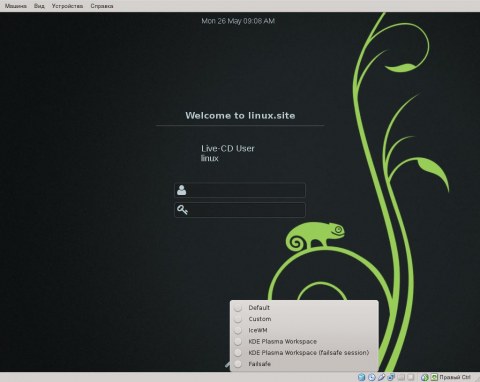The height and width of the screenshot is (382, 480).
Task: Click the USB devices indicator icon
Action: (x=381, y=377)
